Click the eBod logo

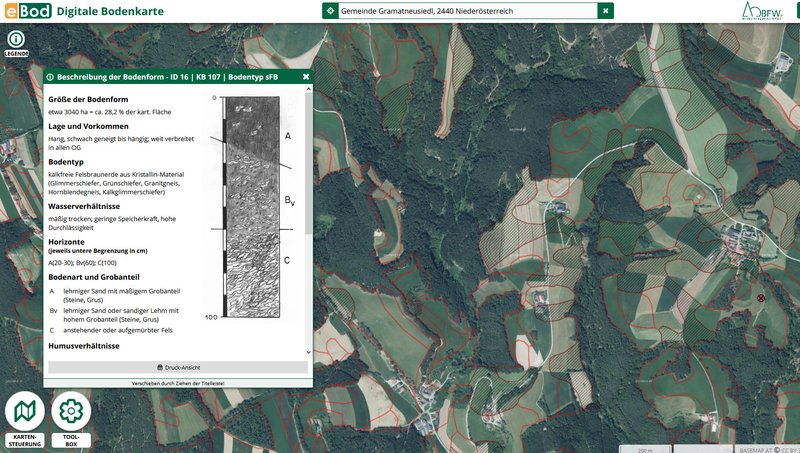point(26,11)
